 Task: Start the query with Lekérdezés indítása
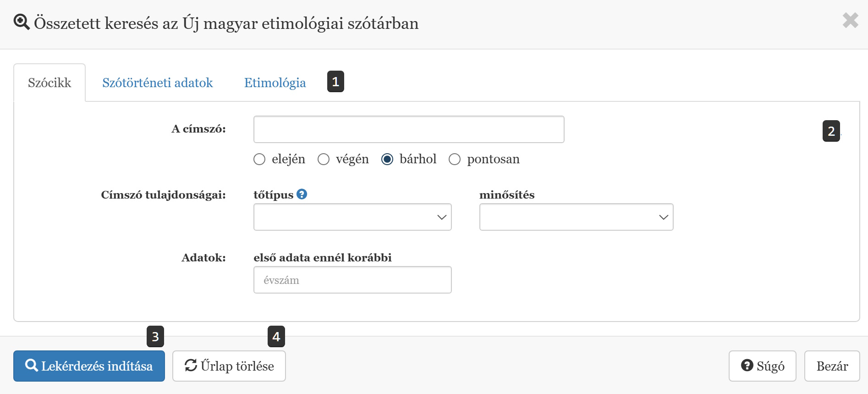[89, 366]
